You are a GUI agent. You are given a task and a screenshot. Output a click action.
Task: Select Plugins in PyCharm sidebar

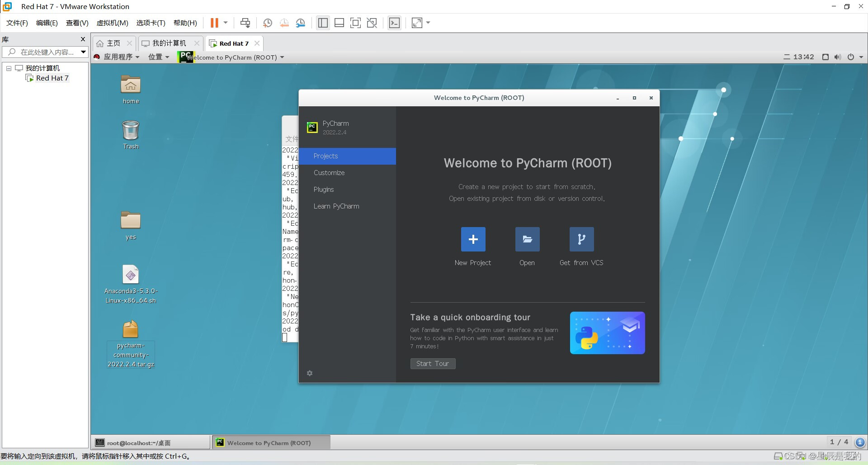(x=347, y=190)
